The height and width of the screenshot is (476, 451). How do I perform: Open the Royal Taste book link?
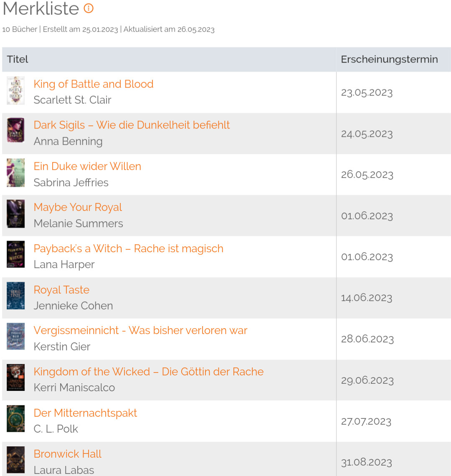coord(62,290)
